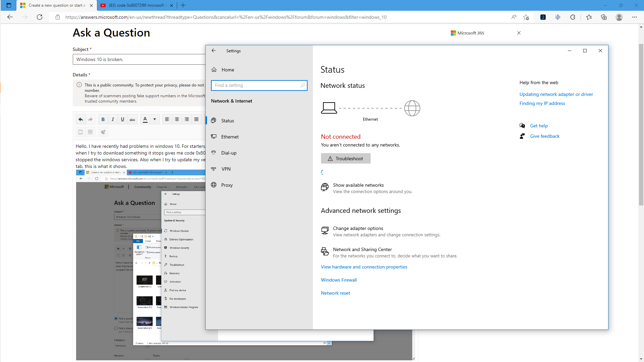Screen dimensions: 644x362
Task: Click the Microsoft 365 logo
Action: click(x=468, y=33)
